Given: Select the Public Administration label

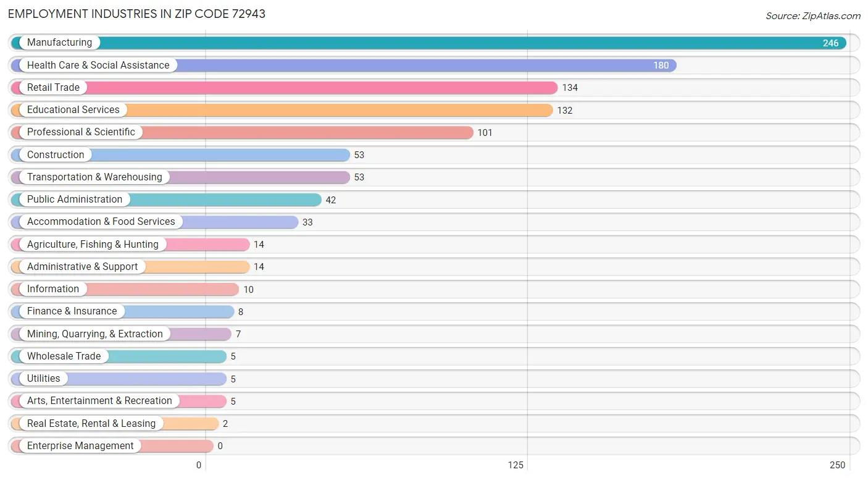Looking at the screenshot, I should click(x=75, y=199).
